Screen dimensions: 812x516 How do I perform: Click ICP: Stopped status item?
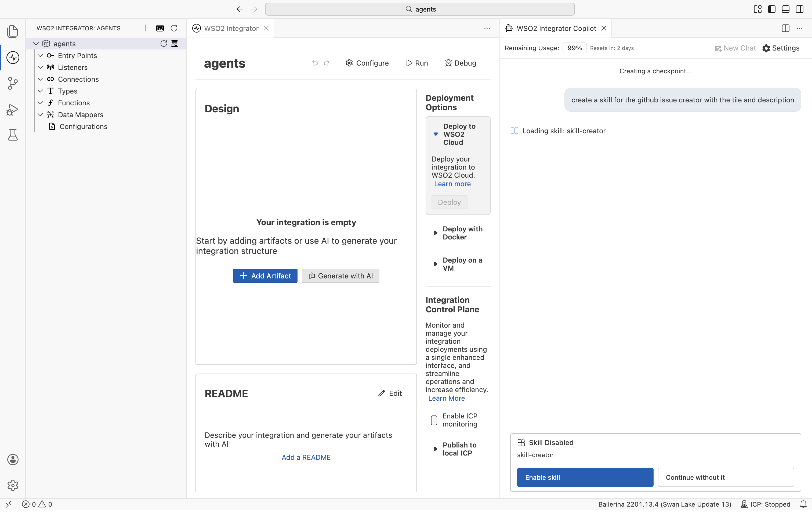pos(766,504)
